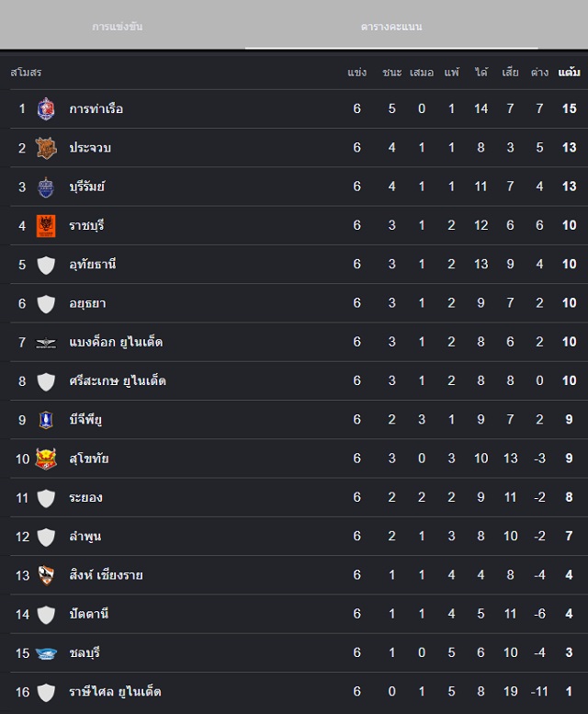Screen dimensions: 588x714
Task: Click the บุรีรัมย์ team crest
Action: [x=46, y=187]
